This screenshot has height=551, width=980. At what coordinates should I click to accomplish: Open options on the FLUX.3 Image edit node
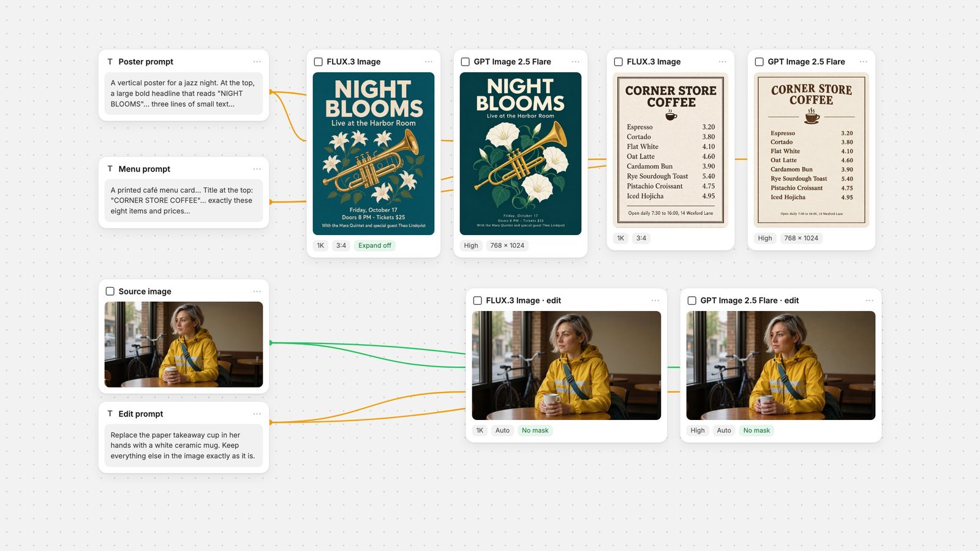pyautogui.click(x=655, y=301)
